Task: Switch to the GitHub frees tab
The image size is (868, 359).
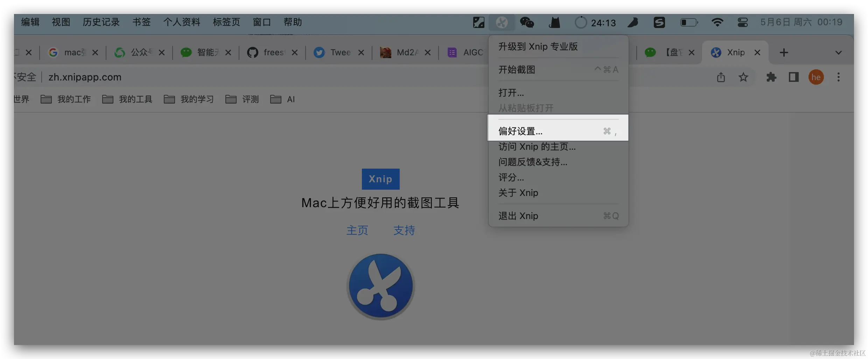Action: 272,52
